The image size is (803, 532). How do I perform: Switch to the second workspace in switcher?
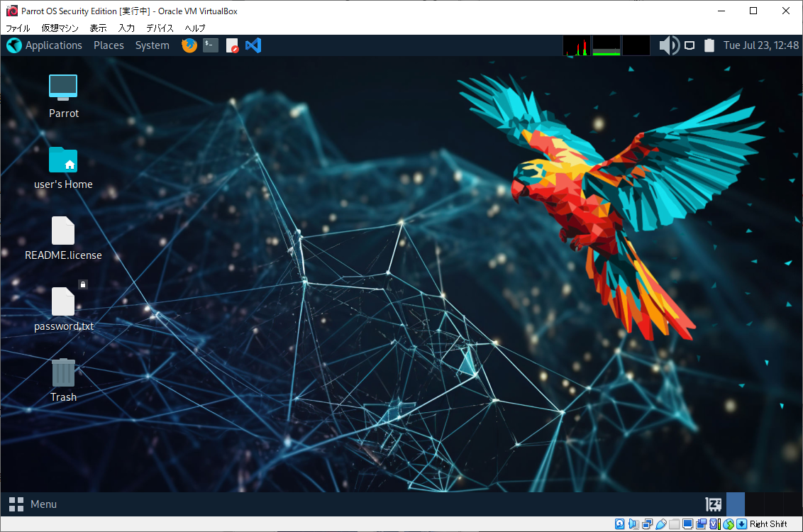click(754, 504)
